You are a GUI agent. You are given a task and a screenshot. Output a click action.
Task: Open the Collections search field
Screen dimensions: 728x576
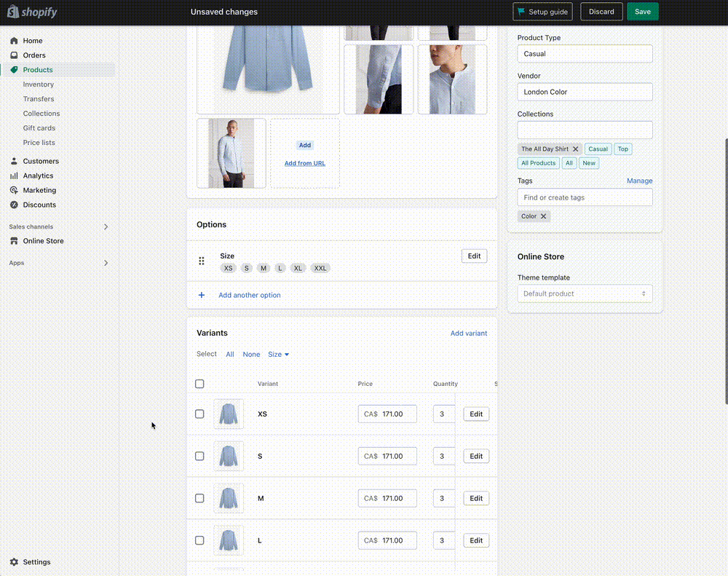tap(585, 130)
